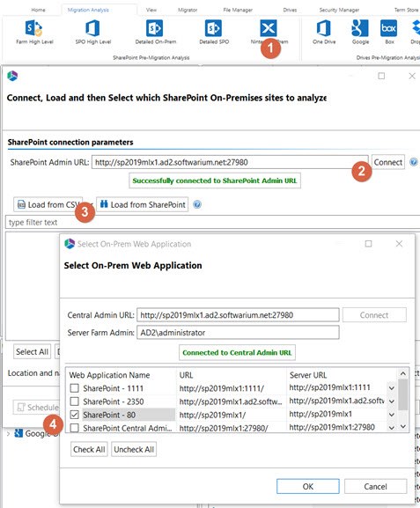Image resolution: width=420 pixels, height=508 pixels.
Task: Click Schedule button in main dialog
Action: point(37,408)
